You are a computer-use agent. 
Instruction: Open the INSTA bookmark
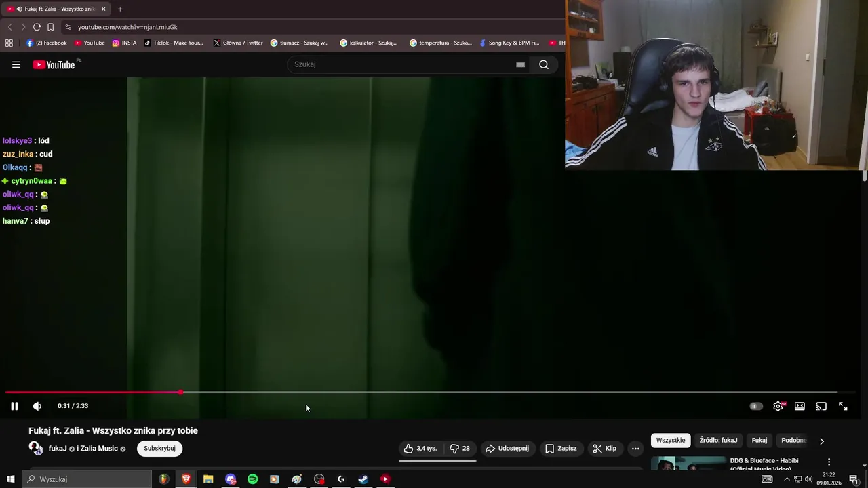pyautogui.click(x=124, y=43)
